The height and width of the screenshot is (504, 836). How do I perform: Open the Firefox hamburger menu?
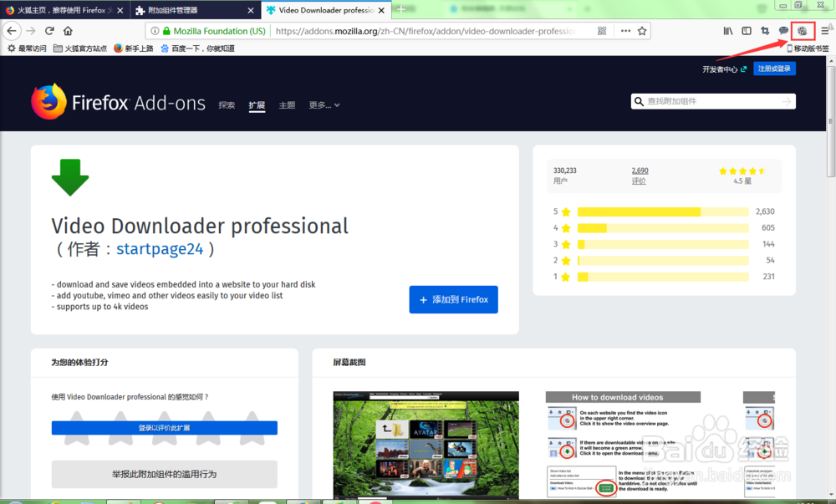click(825, 31)
